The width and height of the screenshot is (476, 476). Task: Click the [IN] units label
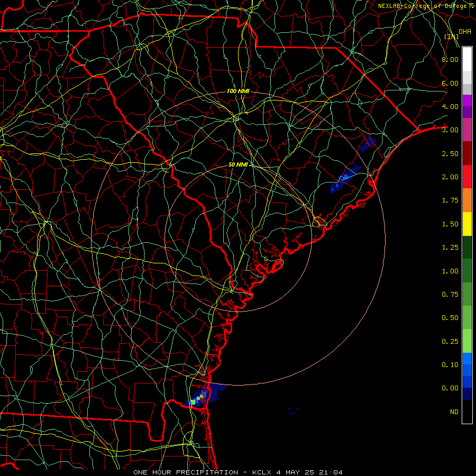pyautogui.click(x=451, y=36)
